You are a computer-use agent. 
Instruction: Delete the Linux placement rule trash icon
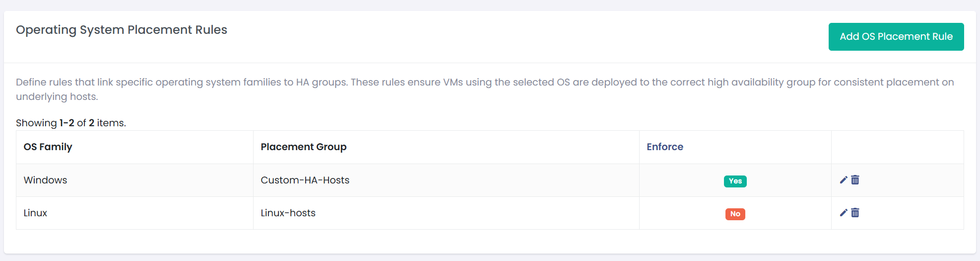(x=855, y=213)
